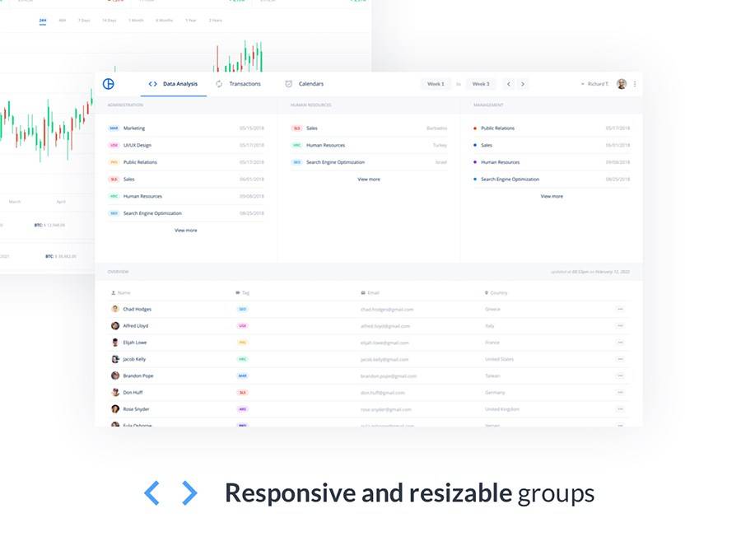Open the Week 3 end selector
The height and width of the screenshot is (560, 741).
coord(481,84)
